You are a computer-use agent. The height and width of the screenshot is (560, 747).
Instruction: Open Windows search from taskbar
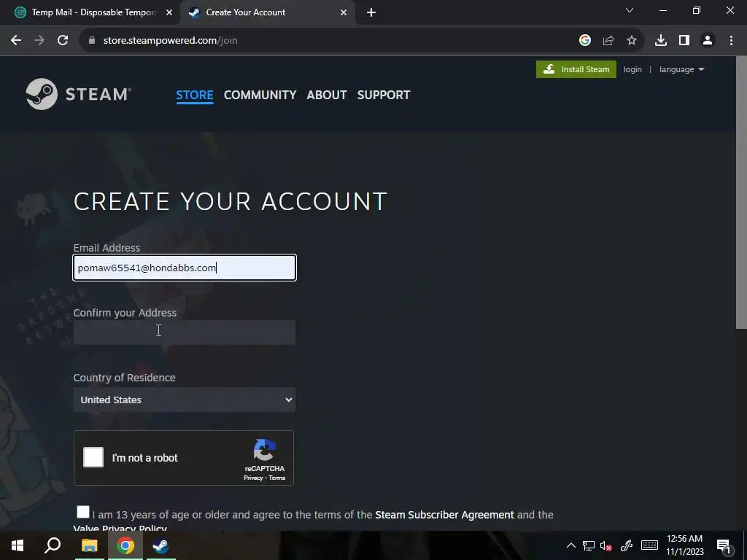tap(53, 545)
